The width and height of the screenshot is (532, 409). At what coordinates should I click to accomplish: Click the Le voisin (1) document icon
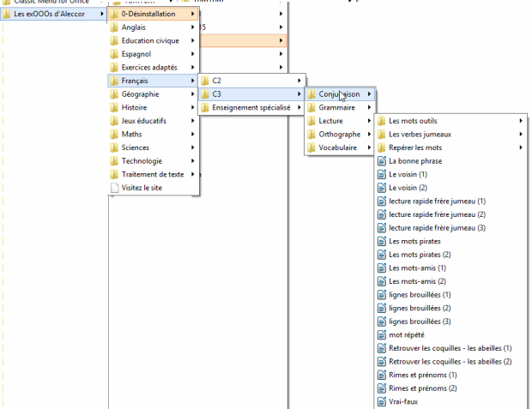tap(382, 174)
